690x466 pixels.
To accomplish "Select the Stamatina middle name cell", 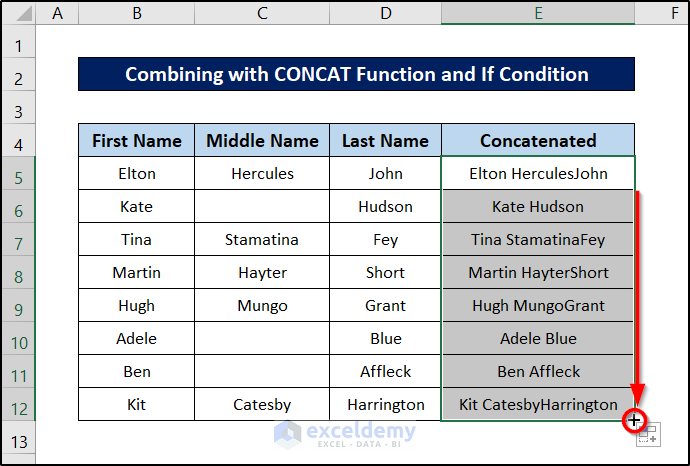I will [262, 240].
